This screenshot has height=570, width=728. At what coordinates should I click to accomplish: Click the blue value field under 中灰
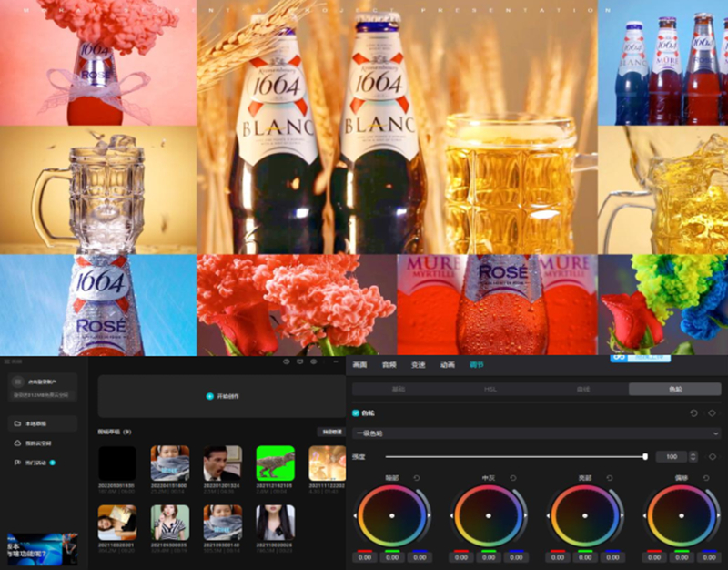pyautogui.click(x=516, y=557)
